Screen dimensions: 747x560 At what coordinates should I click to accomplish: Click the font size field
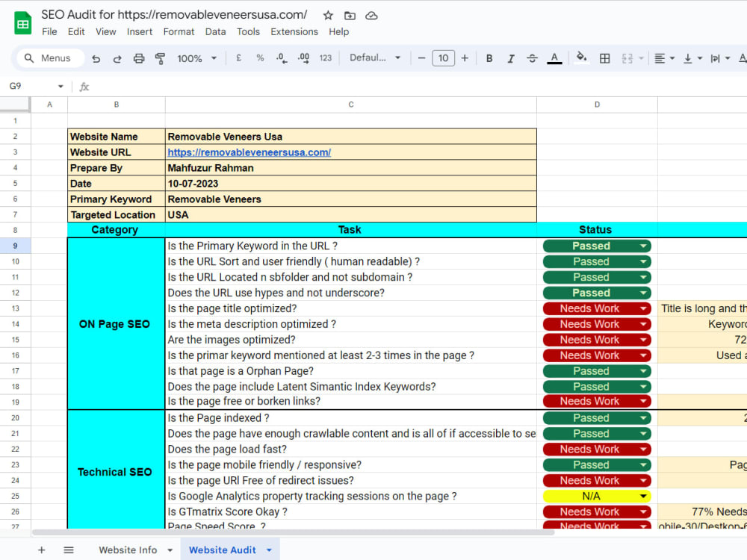tap(443, 58)
